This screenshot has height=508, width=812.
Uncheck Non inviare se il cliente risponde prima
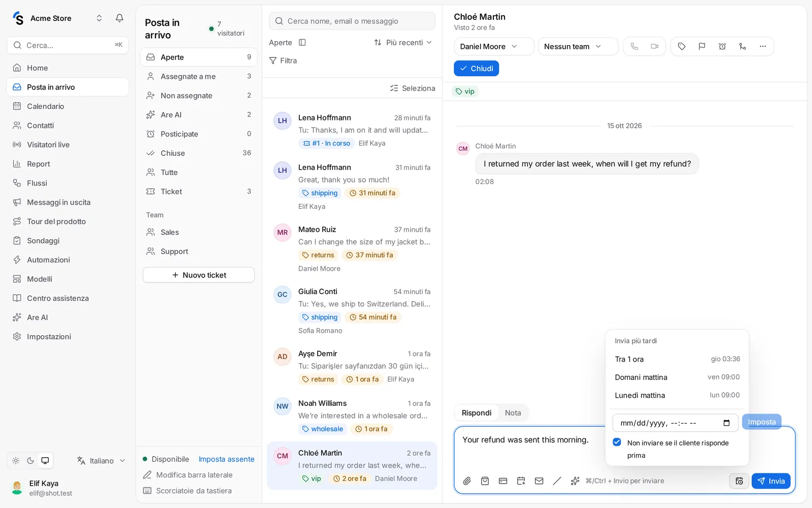[617, 442]
